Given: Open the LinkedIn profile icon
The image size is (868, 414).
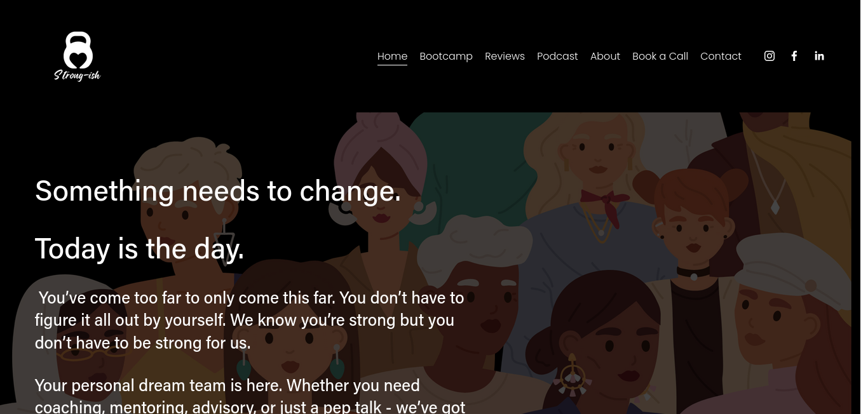Looking at the screenshot, I should click(x=819, y=56).
